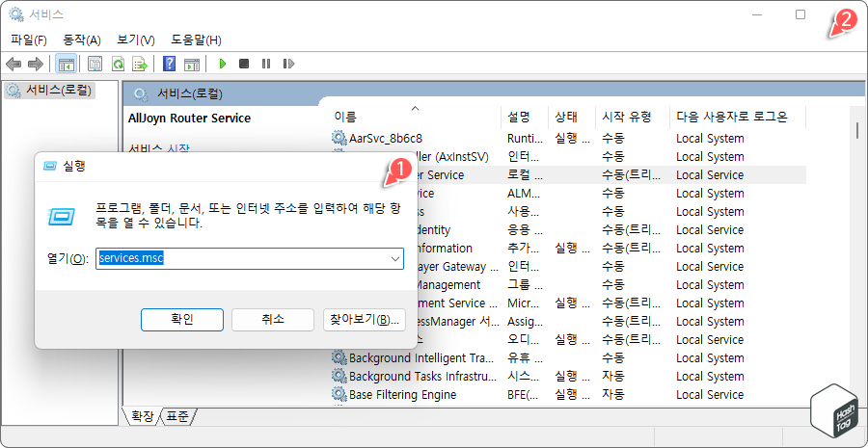868x448 pixels.
Task: Select the Base Filtering Engine service
Action: pyautogui.click(x=568, y=394)
